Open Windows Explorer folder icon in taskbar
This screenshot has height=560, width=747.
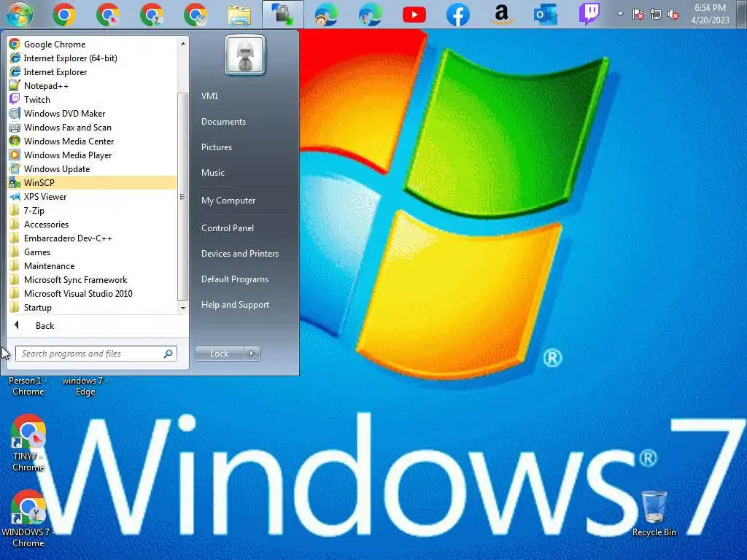point(239,15)
